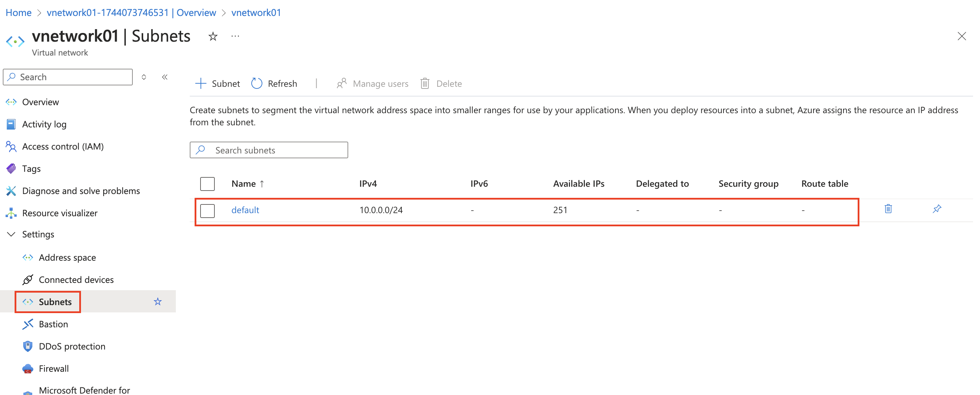Open the more options ellipsis menu
This screenshot has height=395, width=980.
235,36
